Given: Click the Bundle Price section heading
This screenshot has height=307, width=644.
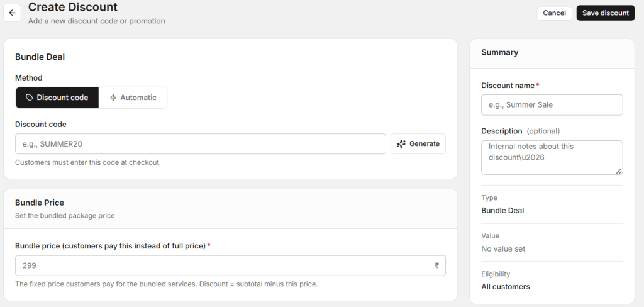Looking at the screenshot, I should coord(40,203).
